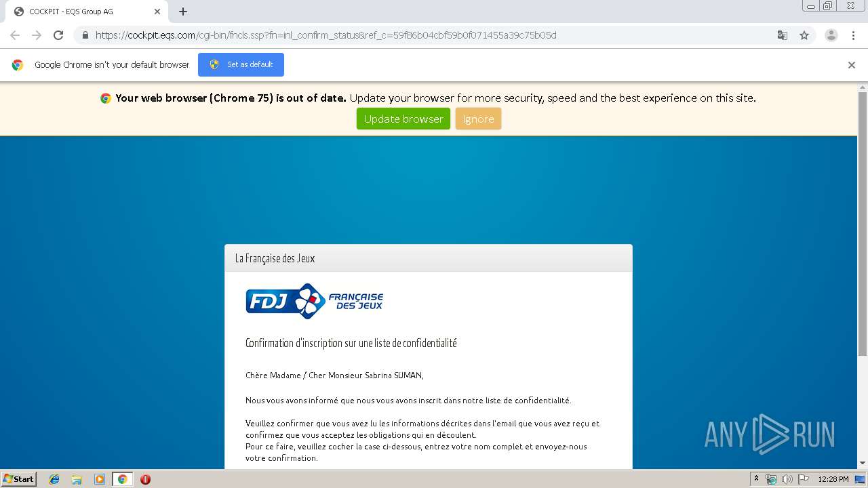Open the media player taskbar icon
Image resolution: width=868 pixels, height=488 pixels.
tap(99, 479)
